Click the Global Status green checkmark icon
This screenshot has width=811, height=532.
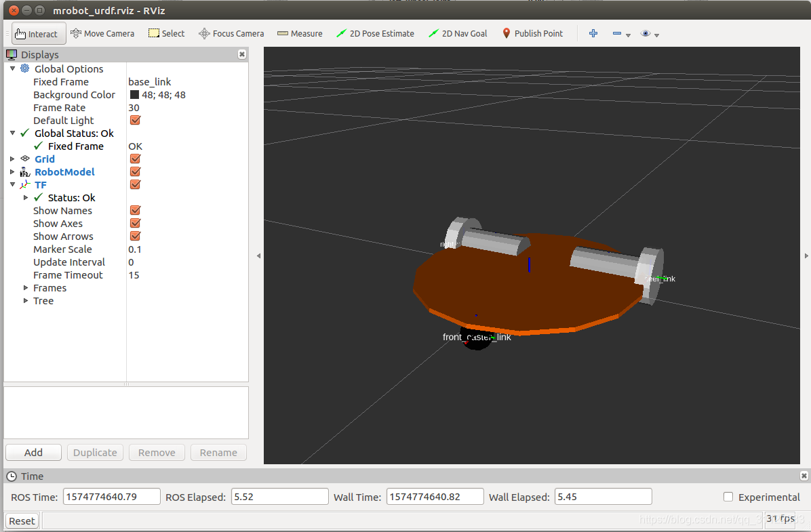tap(25, 133)
